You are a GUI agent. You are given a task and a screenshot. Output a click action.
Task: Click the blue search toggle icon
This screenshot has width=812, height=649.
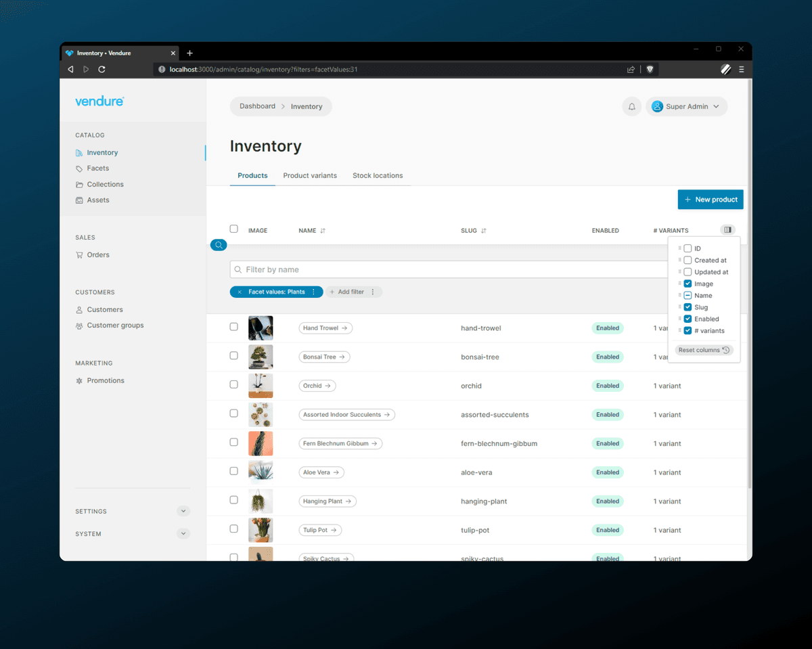tap(219, 245)
